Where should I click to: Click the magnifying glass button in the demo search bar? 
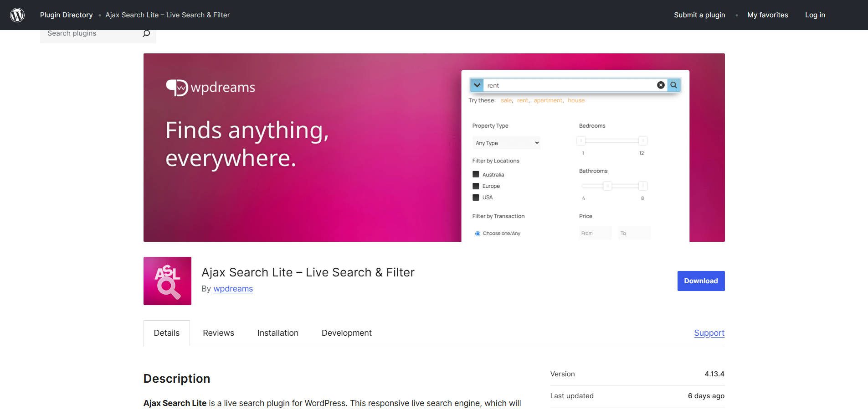tap(674, 85)
